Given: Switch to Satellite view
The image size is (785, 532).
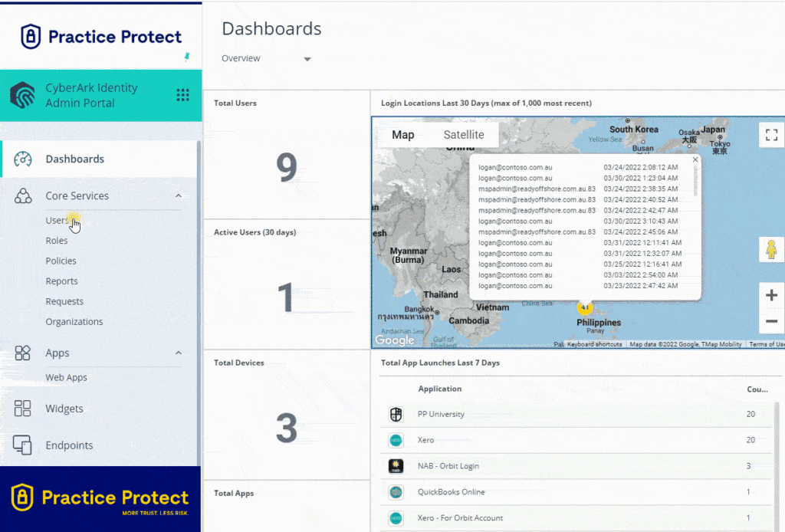Looking at the screenshot, I should coord(464,135).
